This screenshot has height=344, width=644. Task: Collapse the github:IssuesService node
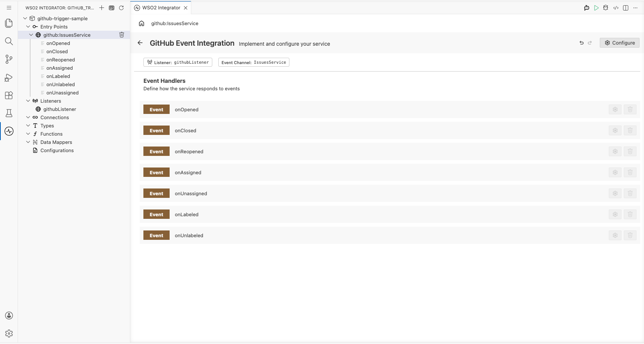(31, 35)
